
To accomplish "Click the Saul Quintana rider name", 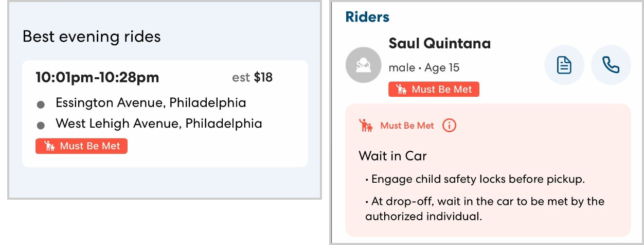I will (x=439, y=43).
